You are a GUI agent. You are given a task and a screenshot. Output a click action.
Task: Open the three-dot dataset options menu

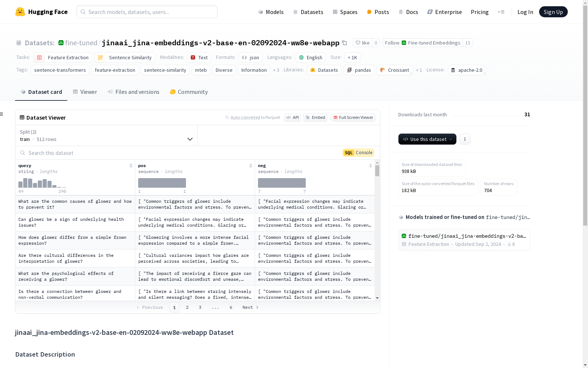point(465,139)
